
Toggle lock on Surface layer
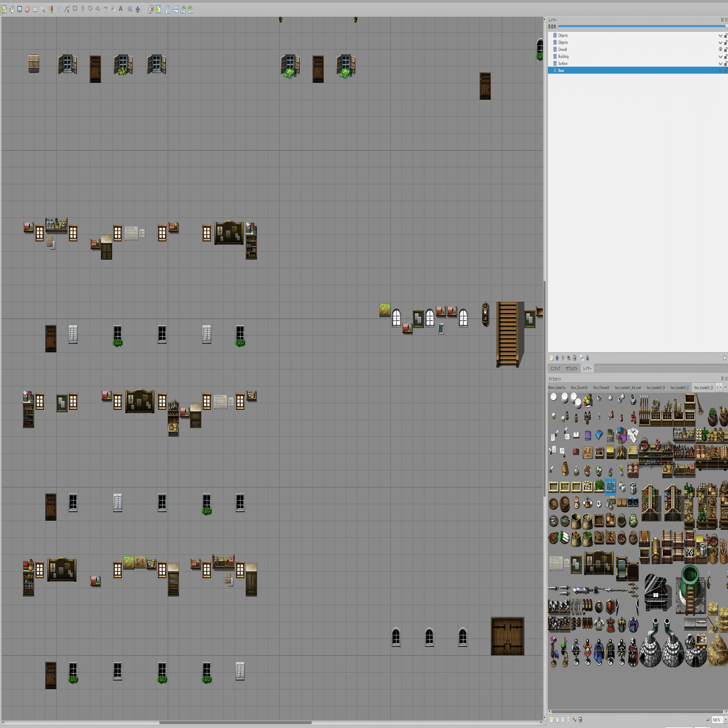click(725, 64)
